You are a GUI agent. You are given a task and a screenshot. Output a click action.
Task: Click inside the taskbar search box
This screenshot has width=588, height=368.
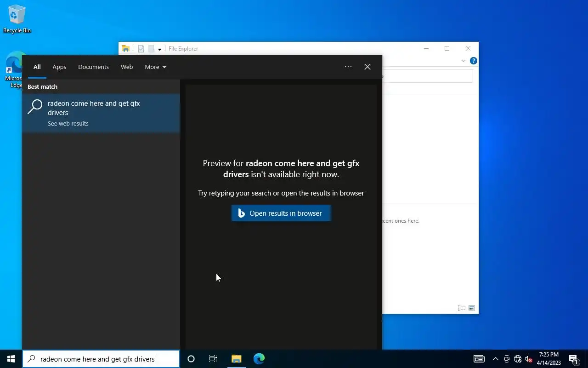(101, 359)
